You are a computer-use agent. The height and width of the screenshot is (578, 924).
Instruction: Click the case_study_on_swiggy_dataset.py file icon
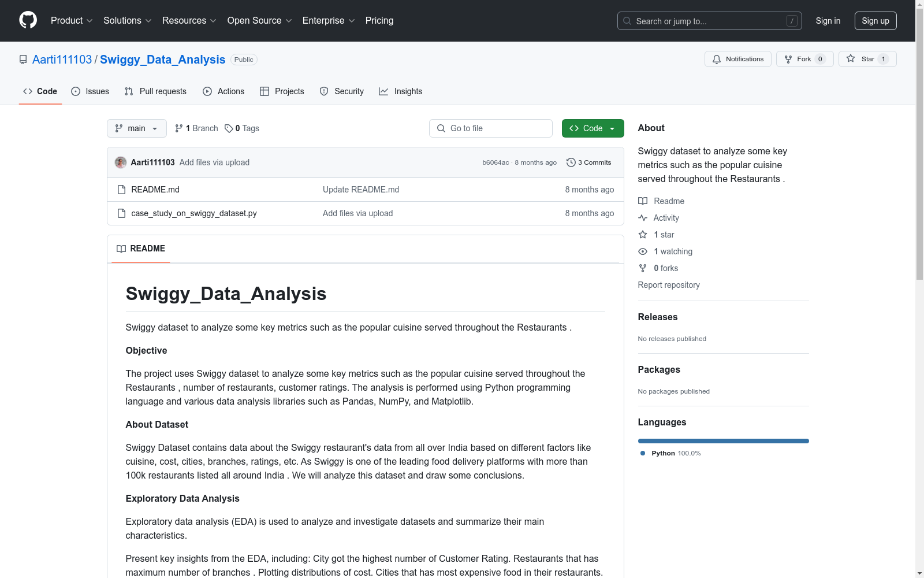pos(121,213)
